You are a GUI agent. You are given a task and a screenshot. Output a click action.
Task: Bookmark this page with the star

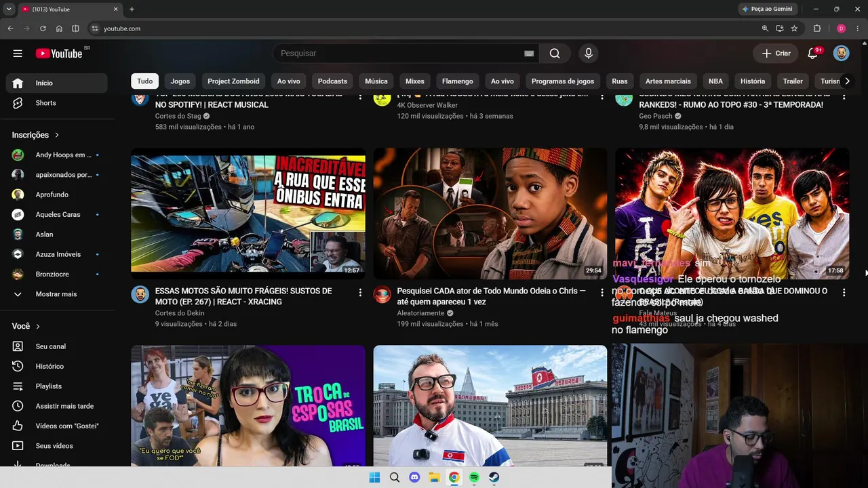794,28
